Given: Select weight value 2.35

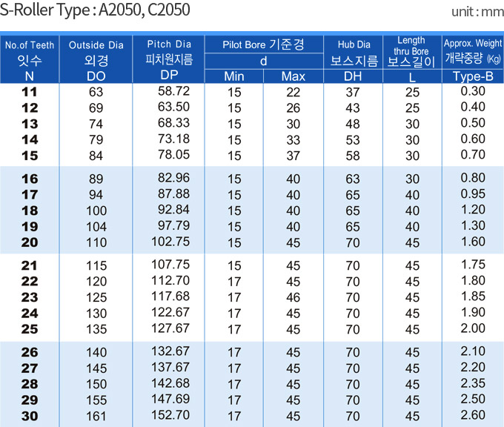Looking at the screenshot, I should 473,383.
